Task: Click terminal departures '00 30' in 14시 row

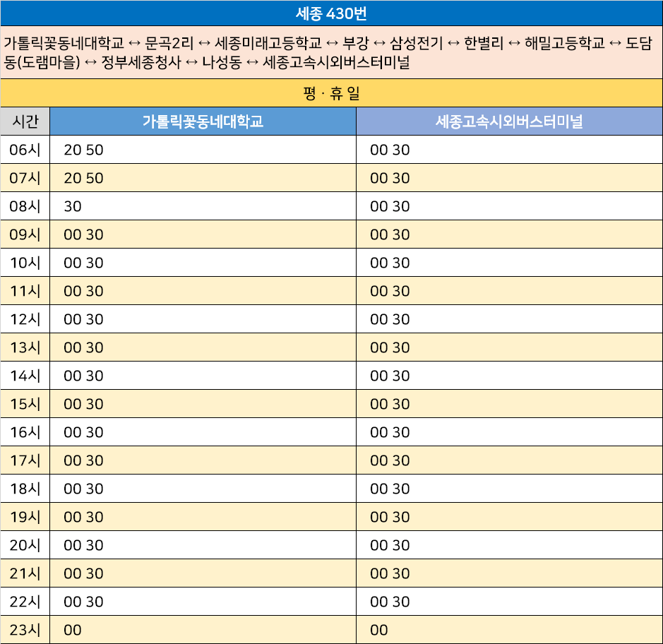Action: point(390,376)
